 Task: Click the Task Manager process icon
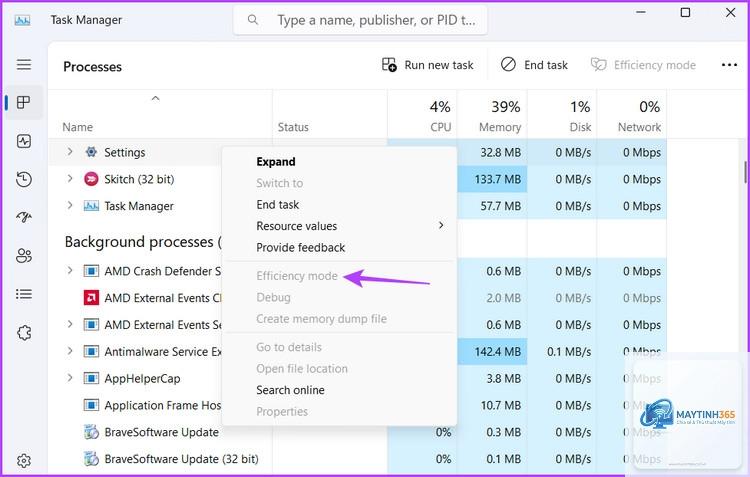[x=91, y=206]
